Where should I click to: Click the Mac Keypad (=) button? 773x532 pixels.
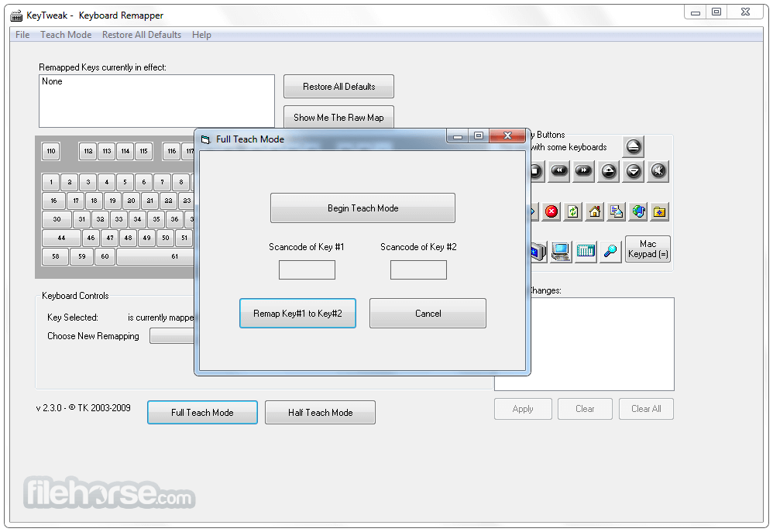coord(648,249)
